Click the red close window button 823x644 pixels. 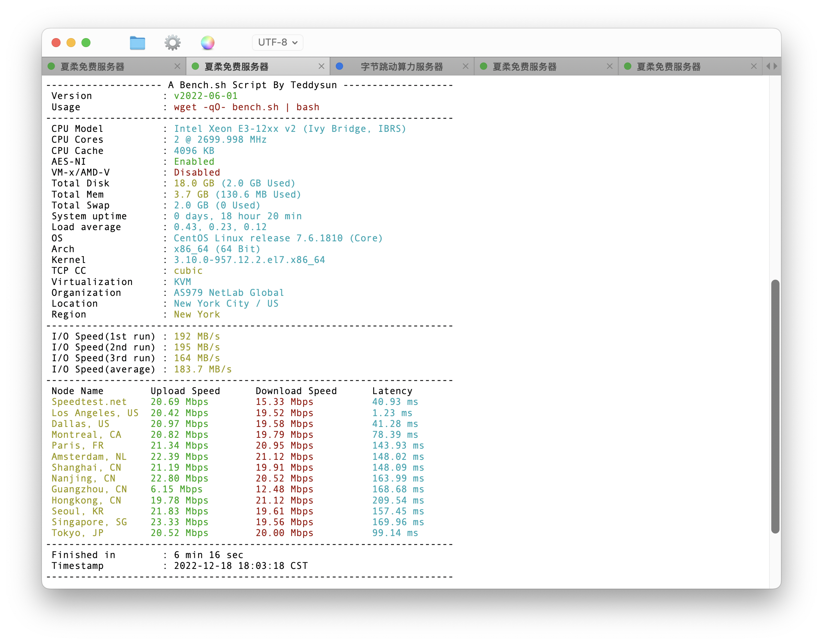56,43
